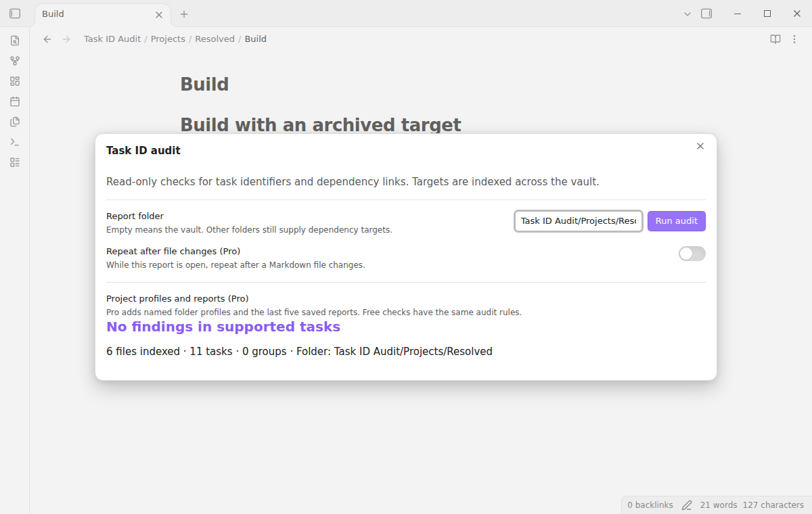Focus the Report folder input field
This screenshot has width=812, height=514.
pyautogui.click(x=579, y=221)
